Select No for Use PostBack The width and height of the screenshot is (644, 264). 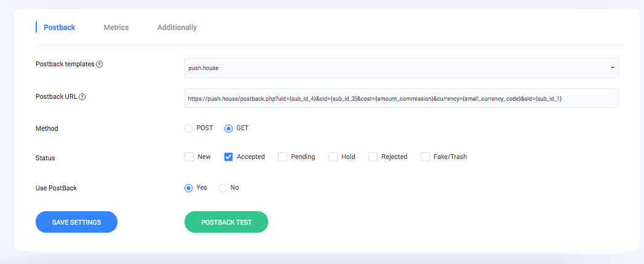pos(223,188)
